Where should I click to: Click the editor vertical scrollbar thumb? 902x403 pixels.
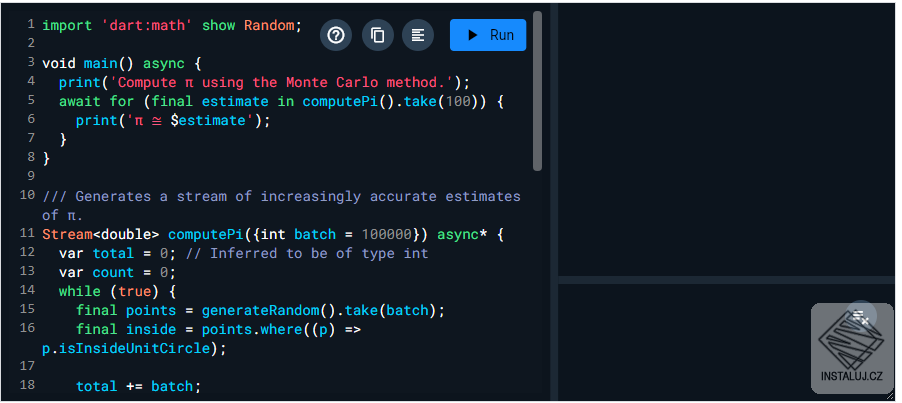[x=537, y=91]
